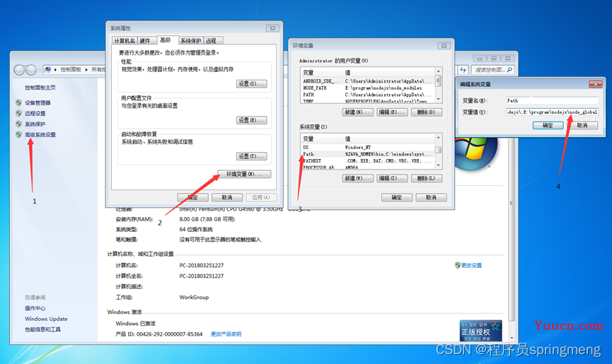Viewport: 612px width, 364px height.
Task: Go forward in the Control Panel window
Action: pyautogui.click(x=31, y=70)
